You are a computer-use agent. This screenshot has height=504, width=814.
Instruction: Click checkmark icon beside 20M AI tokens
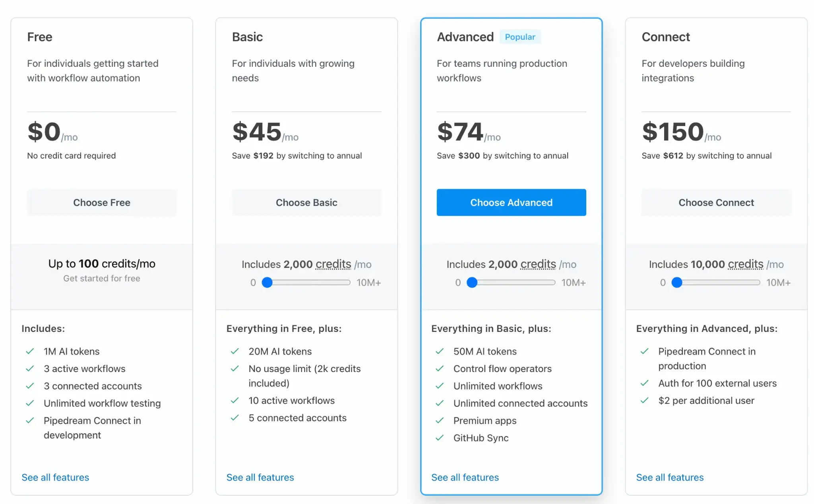click(x=235, y=351)
